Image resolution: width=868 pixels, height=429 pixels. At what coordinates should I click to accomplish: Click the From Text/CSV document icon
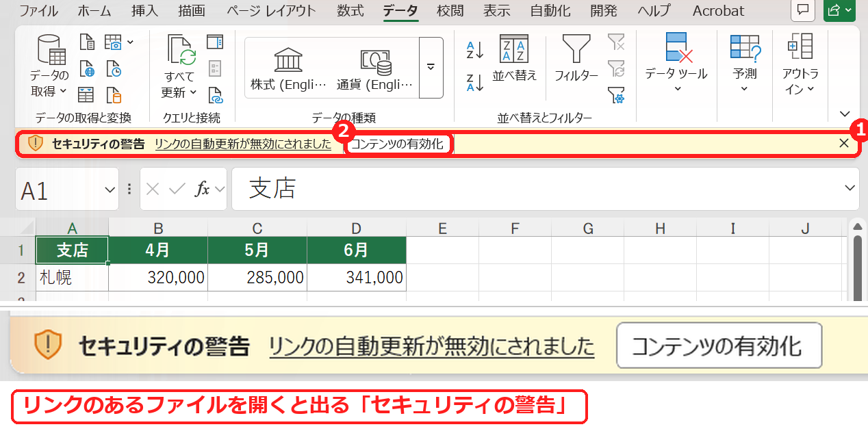pos(87,42)
